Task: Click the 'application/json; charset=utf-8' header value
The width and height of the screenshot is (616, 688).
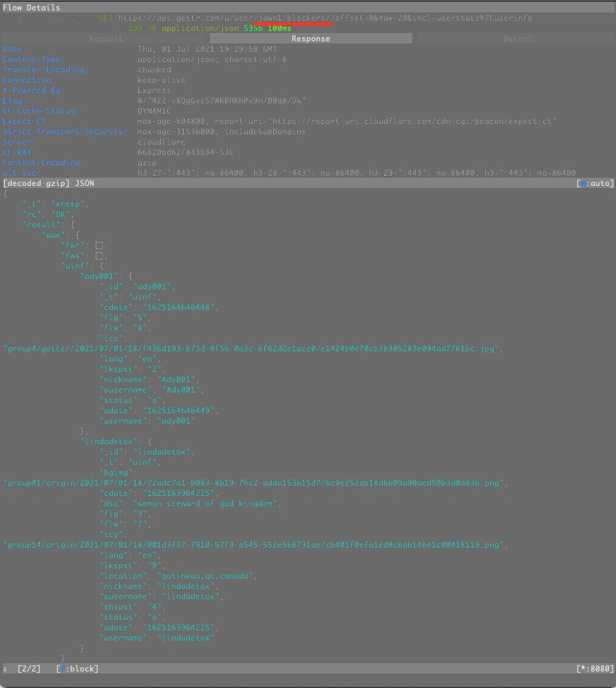Action: tap(212, 59)
